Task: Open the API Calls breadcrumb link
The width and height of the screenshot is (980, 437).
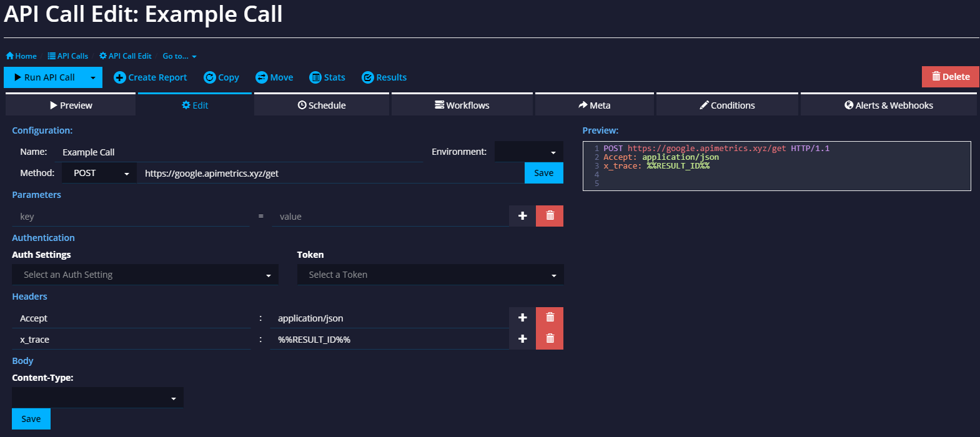Action: [x=68, y=56]
